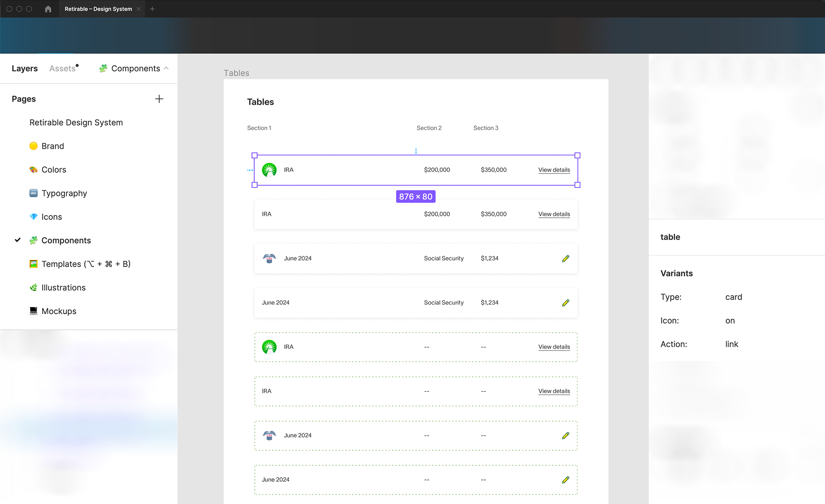Toggle the Icon variant value on
Image resolution: width=825 pixels, height=504 pixels.
[730, 321]
